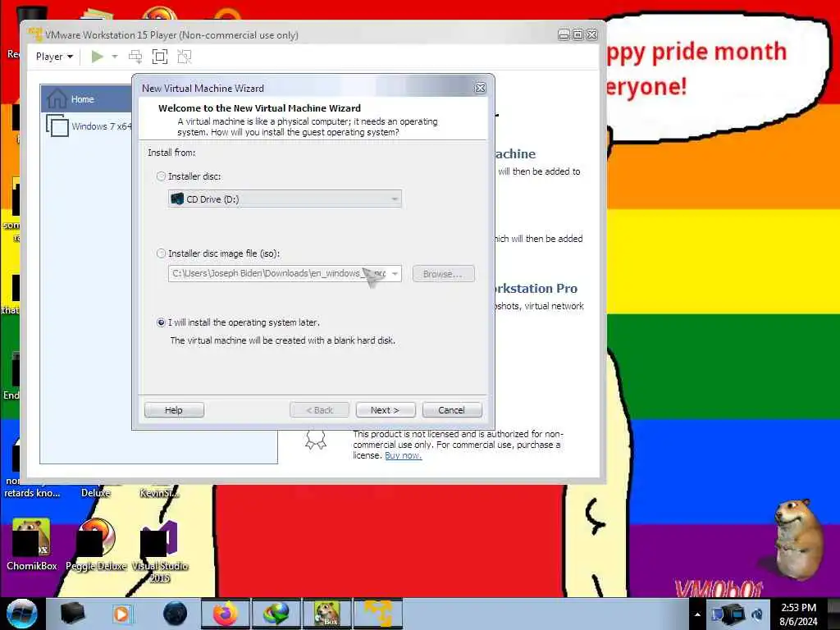Click the Unity mode toolbar icon
The image size is (840, 630).
click(185, 57)
